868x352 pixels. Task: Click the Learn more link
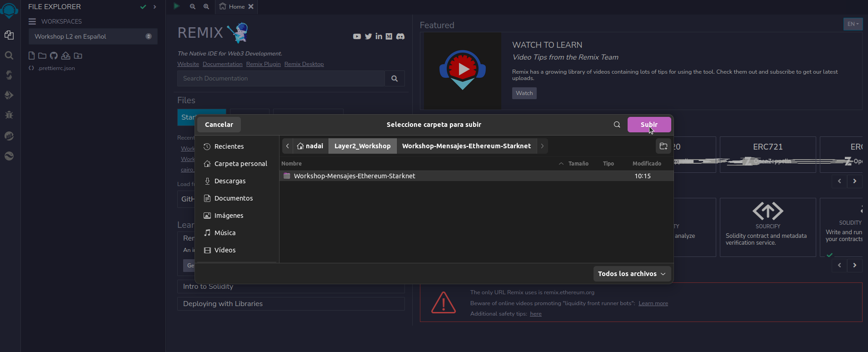[x=653, y=303]
